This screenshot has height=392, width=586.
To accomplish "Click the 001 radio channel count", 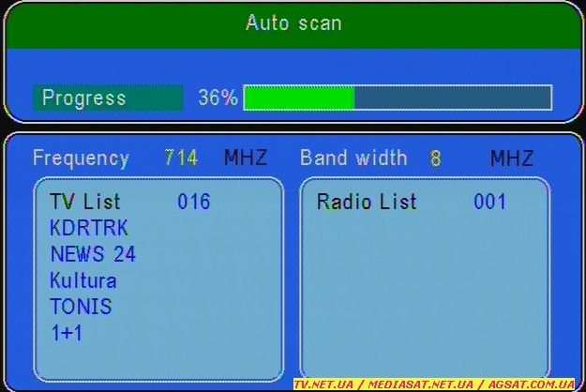I will click(489, 202).
